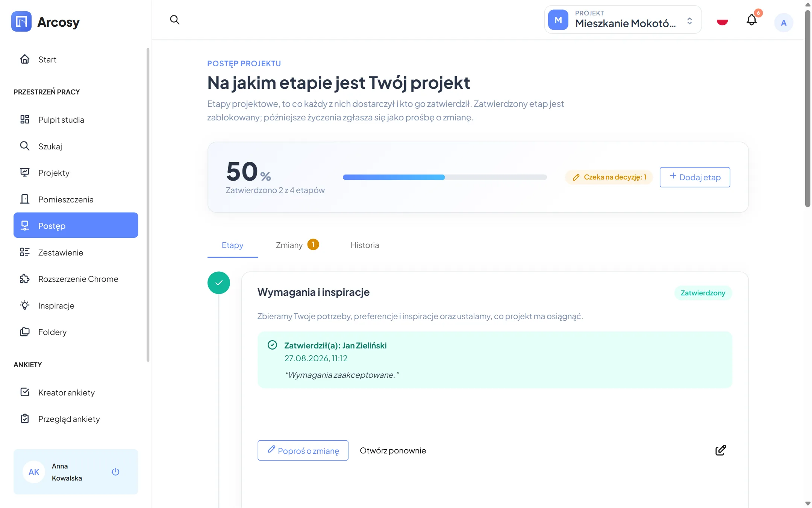The width and height of the screenshot is (812, 508).
Task: Click the Start home icon
Action: (x=25, y=59)
